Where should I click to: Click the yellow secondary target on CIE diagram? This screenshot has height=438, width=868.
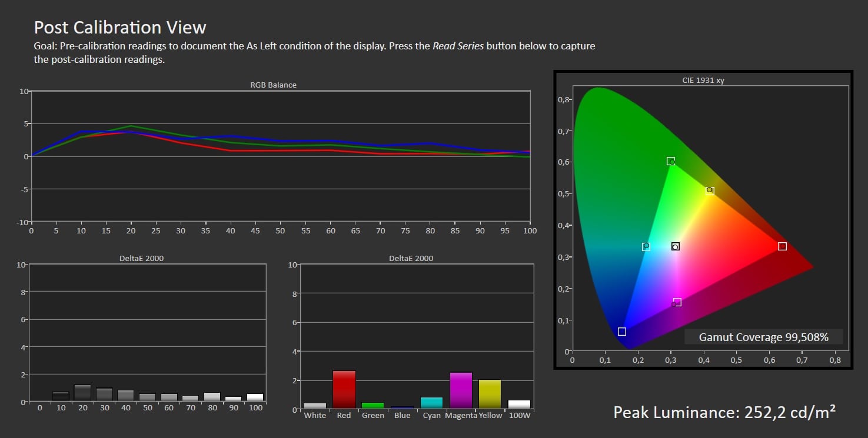coord(710,190)
